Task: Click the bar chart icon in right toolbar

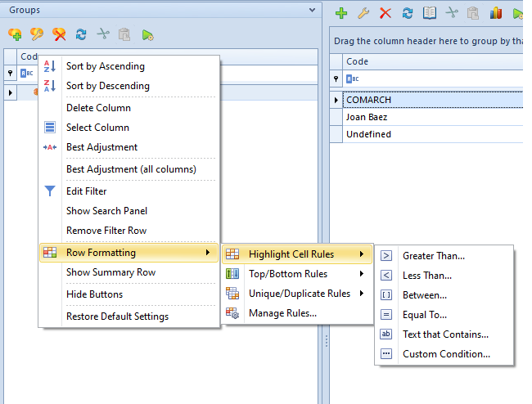Action: [496, 13]
